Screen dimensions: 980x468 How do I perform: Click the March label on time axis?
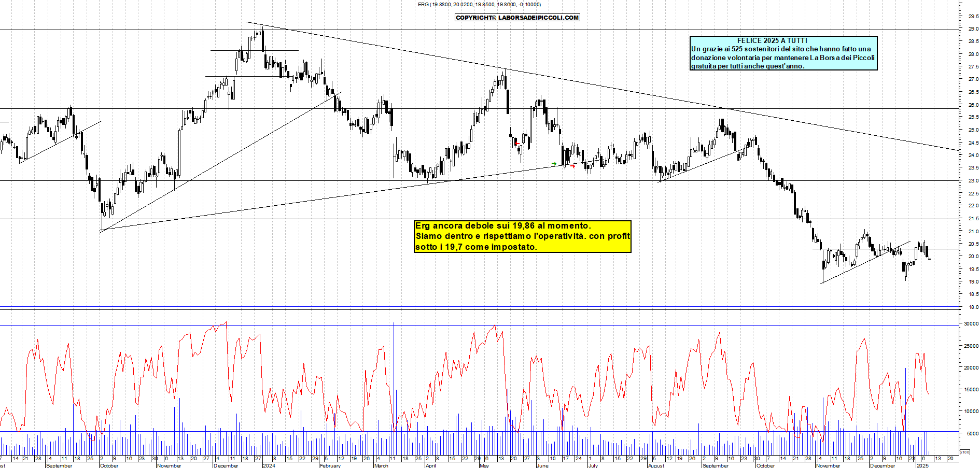381,465
